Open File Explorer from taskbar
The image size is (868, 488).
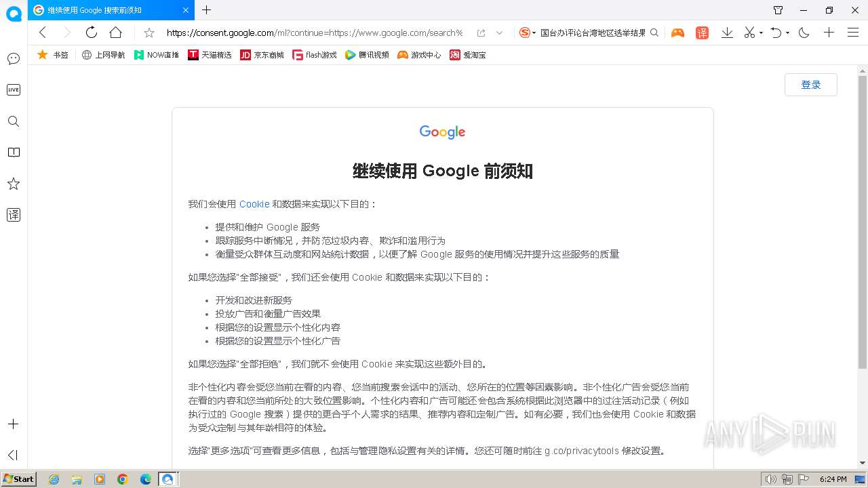pos(77,479)
